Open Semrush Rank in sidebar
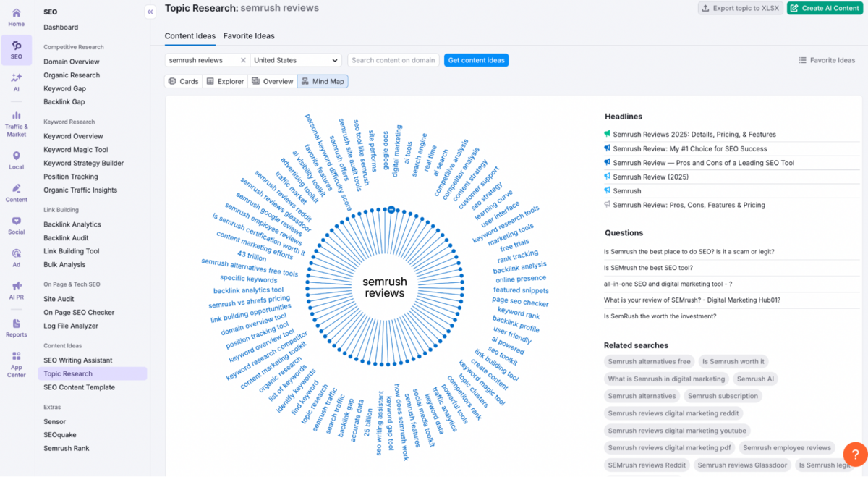The height and width of the screenshot is (477, 868). point(67,448)
